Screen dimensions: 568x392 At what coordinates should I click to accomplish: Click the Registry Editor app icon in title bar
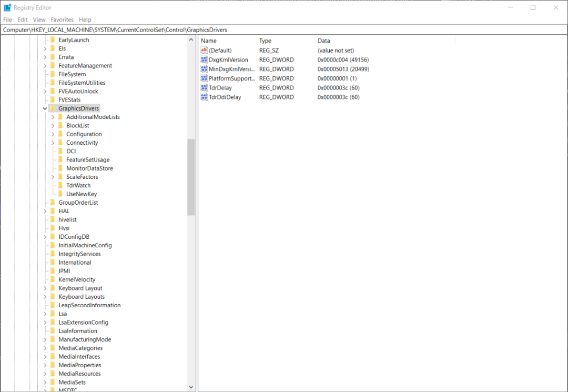point(7,7)
